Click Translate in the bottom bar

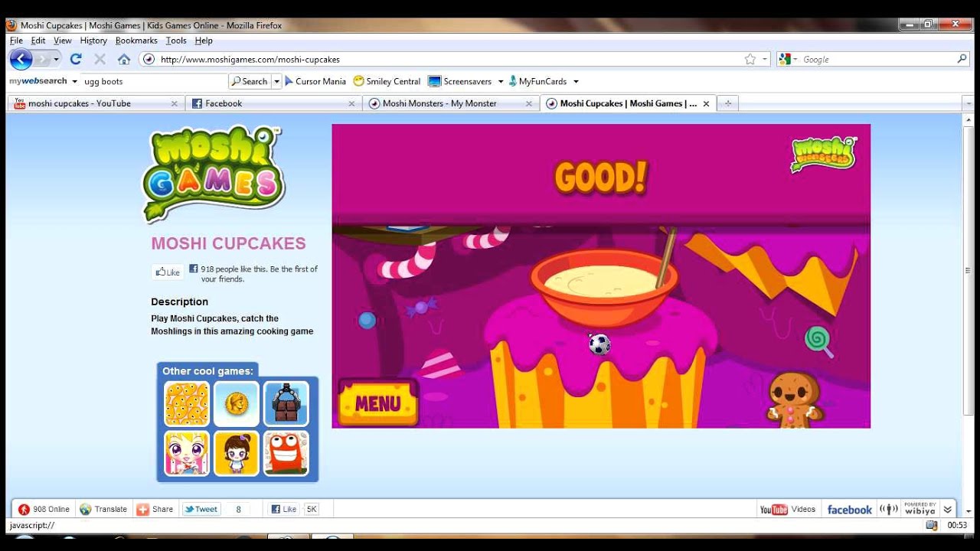(x=103, y=509)
